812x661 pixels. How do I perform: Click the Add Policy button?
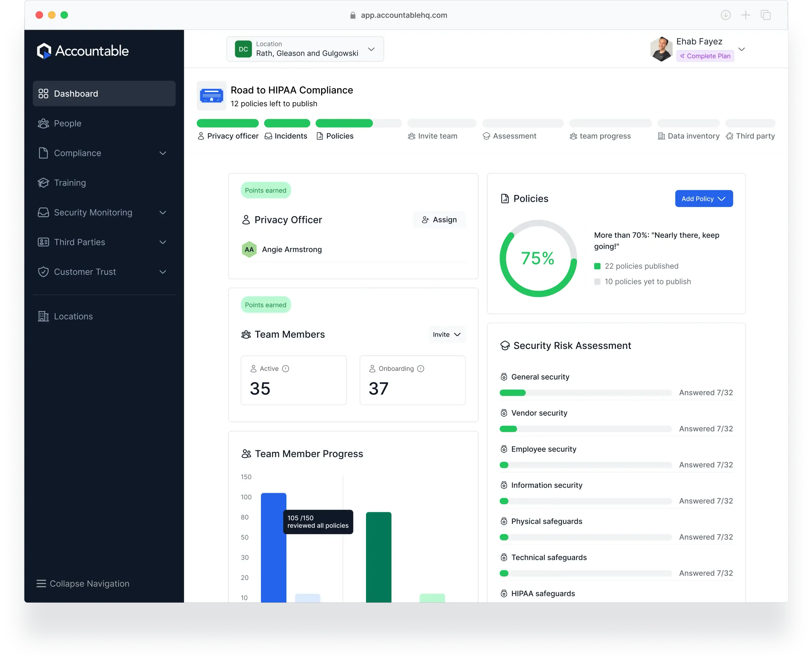(x=704, y=198)
